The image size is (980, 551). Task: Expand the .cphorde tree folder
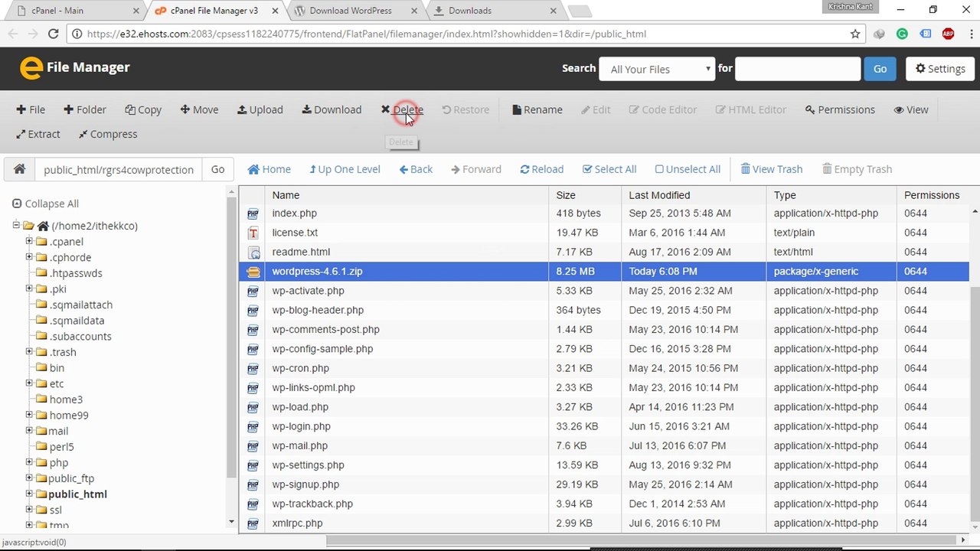(x=29, y=257)
